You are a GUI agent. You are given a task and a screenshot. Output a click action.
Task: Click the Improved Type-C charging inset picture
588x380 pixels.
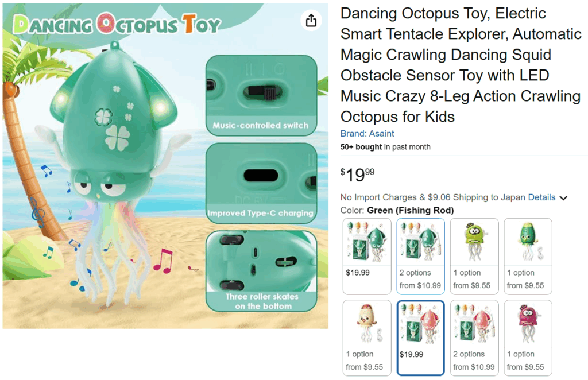pos(261,183)
